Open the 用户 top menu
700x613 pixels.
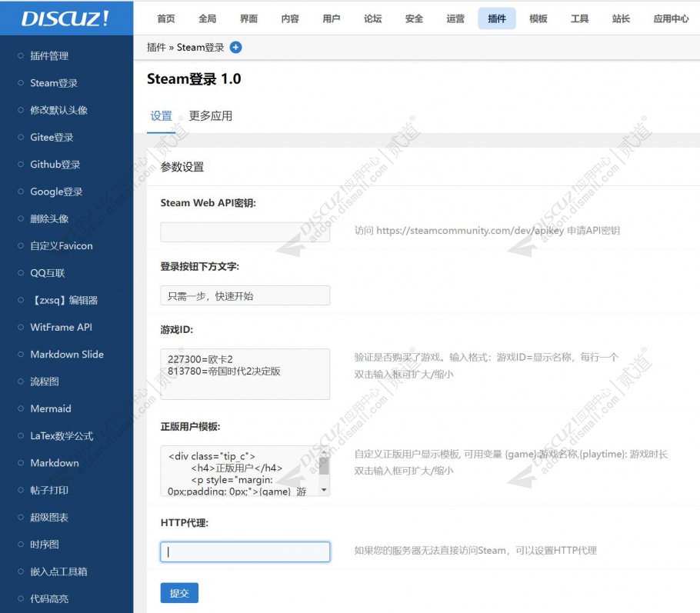[332, 18]
